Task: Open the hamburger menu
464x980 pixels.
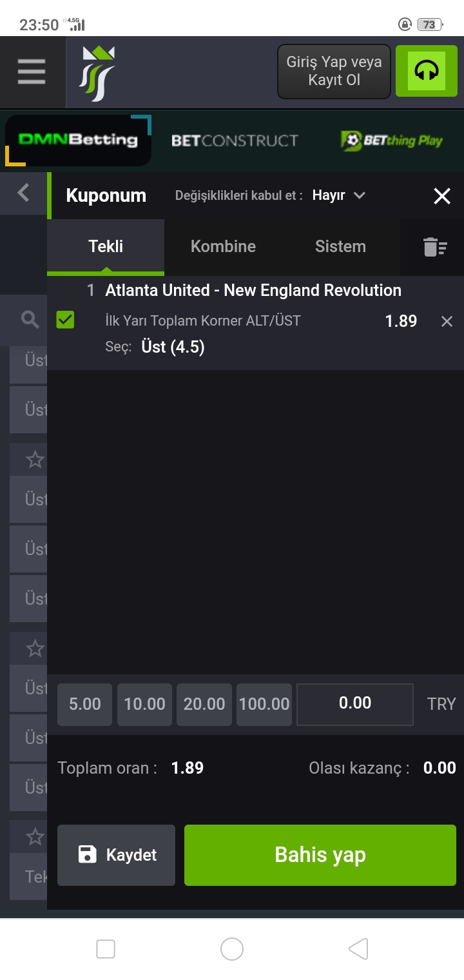Action: (x=32, y=72)
